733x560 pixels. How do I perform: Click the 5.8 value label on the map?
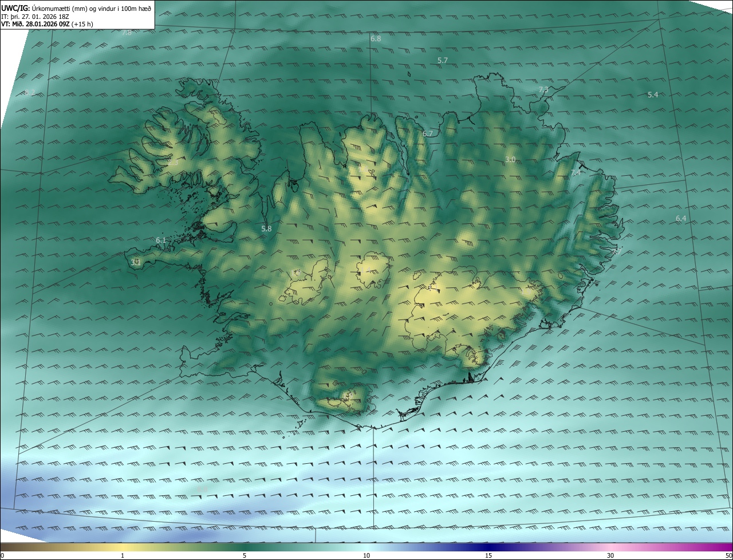point(266,228)
